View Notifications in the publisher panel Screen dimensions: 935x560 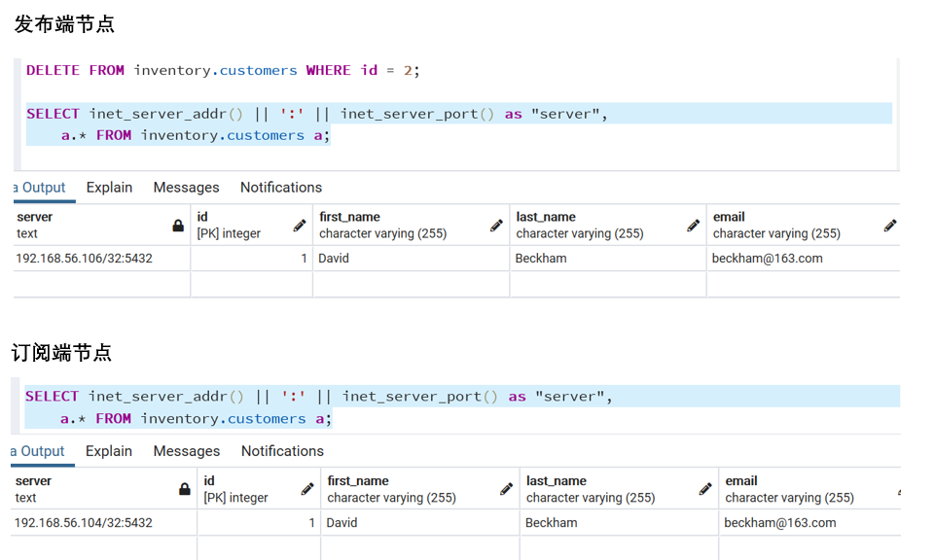click(280, 187)
